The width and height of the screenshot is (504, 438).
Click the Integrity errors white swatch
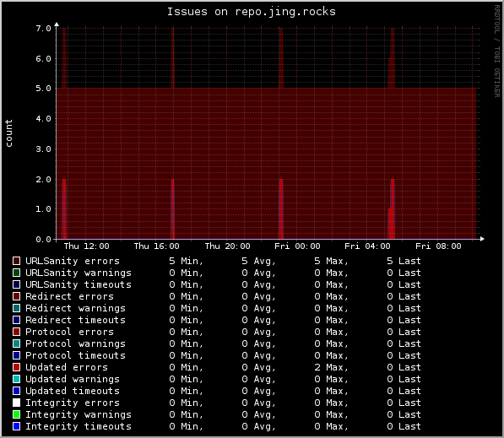tap(16, 403)
